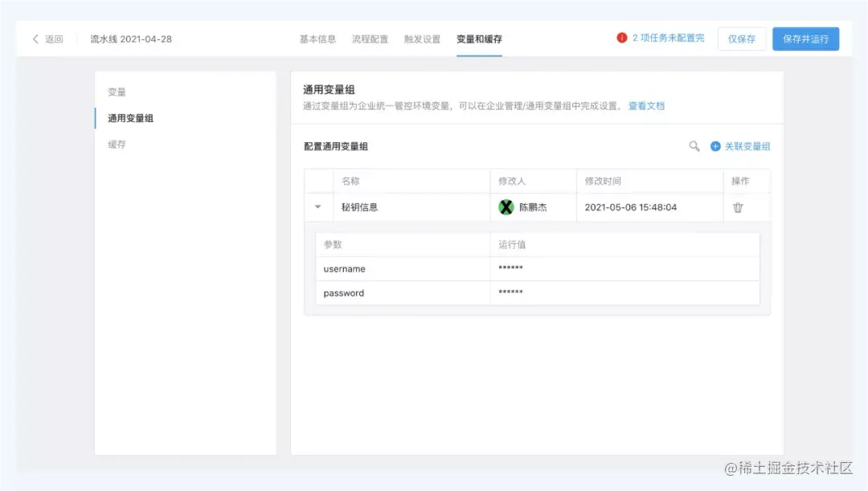Switch to the 基本信息 tab
Viewport: 868px width, 491px height.
pyautogui.click(x=317, y=39)
